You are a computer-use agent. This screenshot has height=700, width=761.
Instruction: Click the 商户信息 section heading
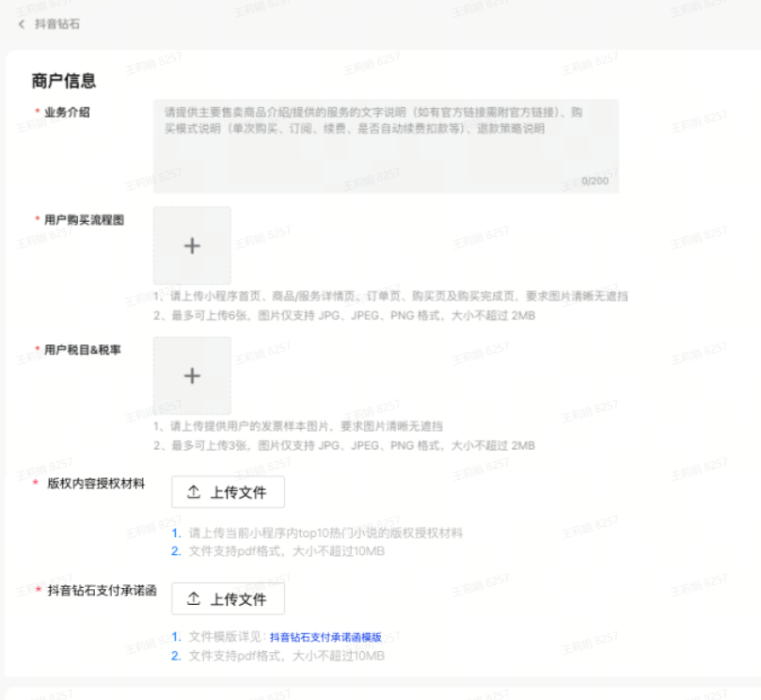64,81
